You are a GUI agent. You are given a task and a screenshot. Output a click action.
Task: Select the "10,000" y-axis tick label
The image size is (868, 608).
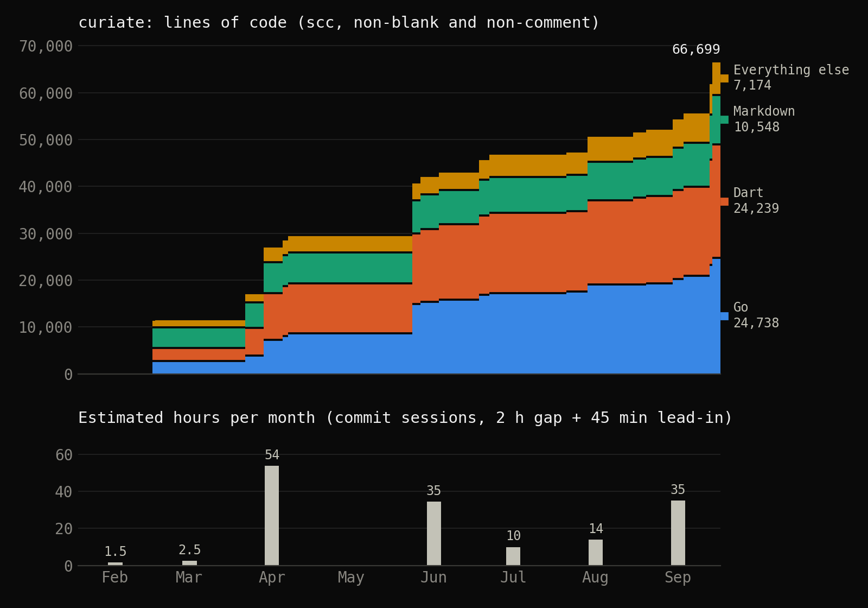point(46,327)
